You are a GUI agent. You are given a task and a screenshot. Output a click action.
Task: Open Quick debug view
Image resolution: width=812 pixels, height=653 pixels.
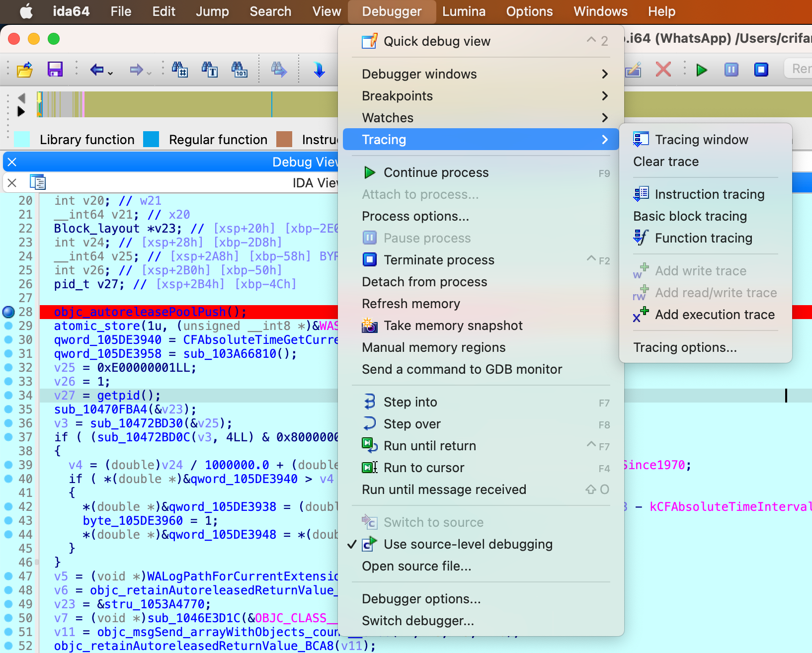click(x=481, y=41)
